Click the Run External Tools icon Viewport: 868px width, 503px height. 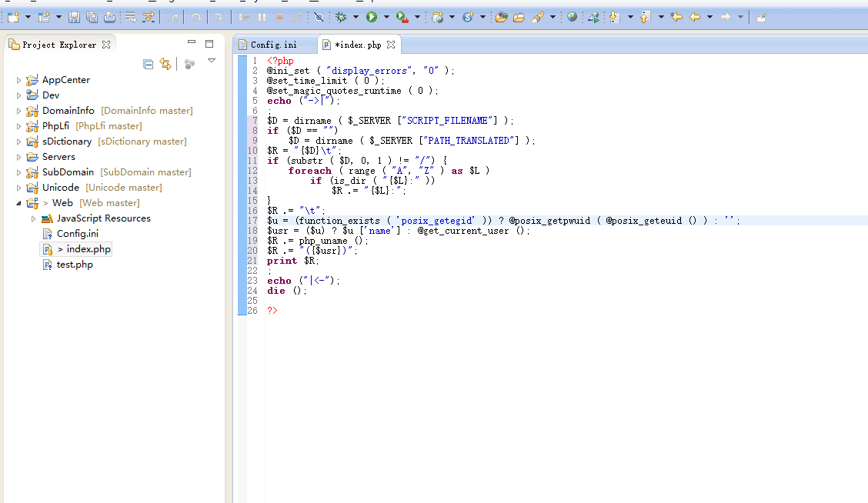coord(402,17)
